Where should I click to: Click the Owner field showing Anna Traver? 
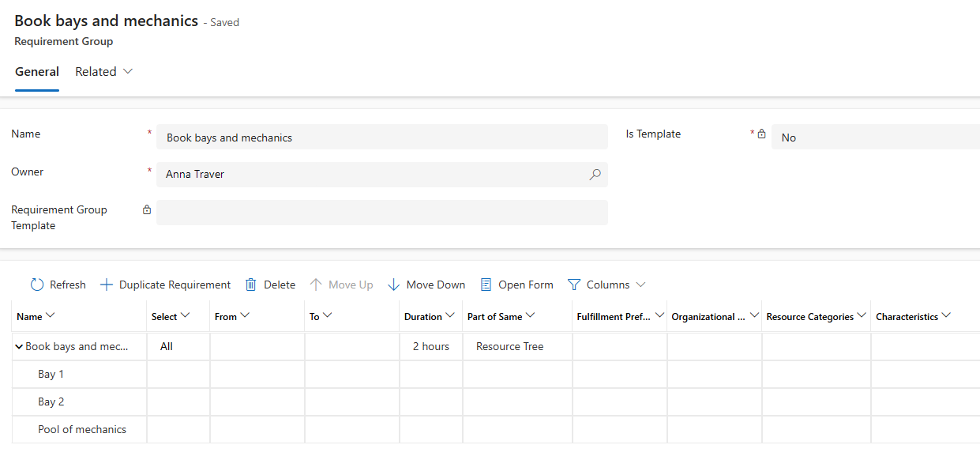click(x=382, y=175)
